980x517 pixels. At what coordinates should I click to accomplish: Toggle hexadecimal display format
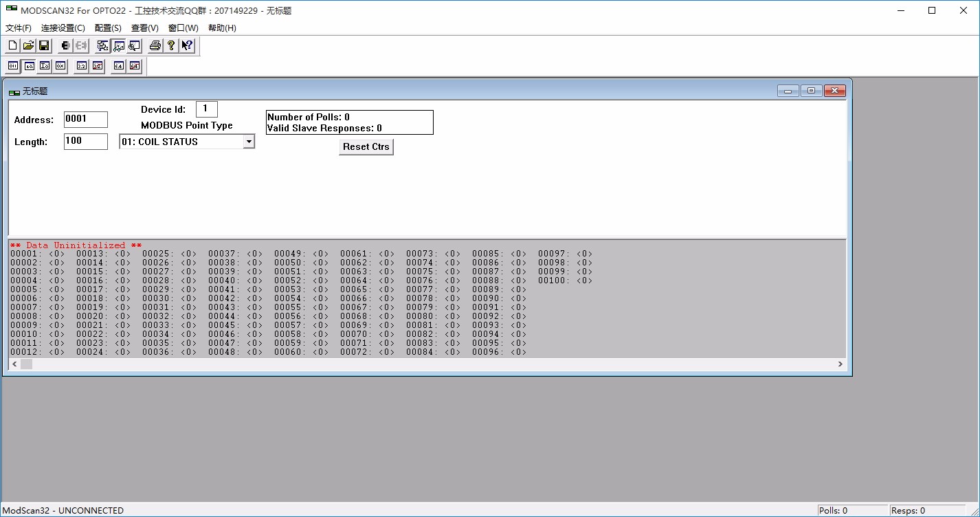pyautogui.click(x=60, y=65)
